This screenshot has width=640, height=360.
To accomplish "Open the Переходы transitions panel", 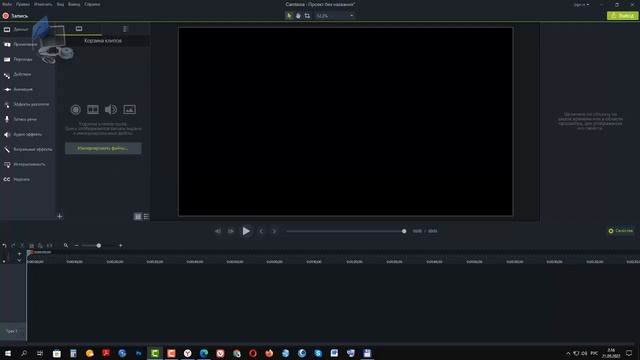I will click(18, 59).
